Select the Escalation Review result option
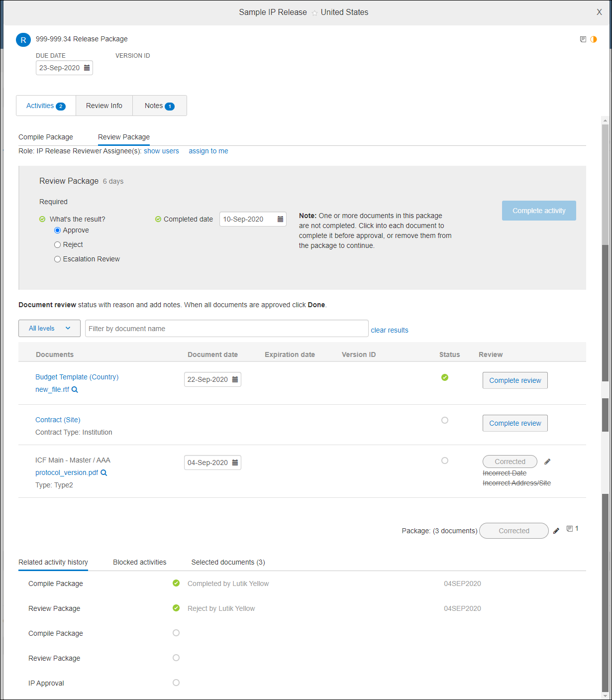 57,259
